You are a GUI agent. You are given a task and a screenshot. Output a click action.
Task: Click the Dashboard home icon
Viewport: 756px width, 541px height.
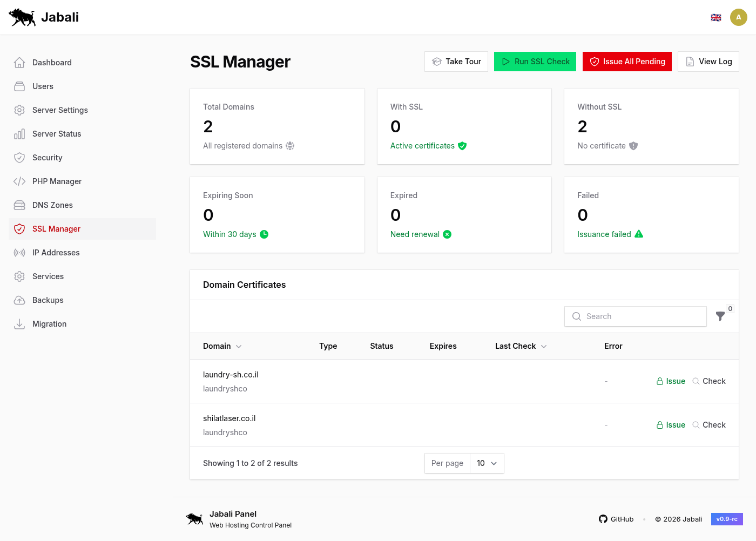tap(19, 62)
